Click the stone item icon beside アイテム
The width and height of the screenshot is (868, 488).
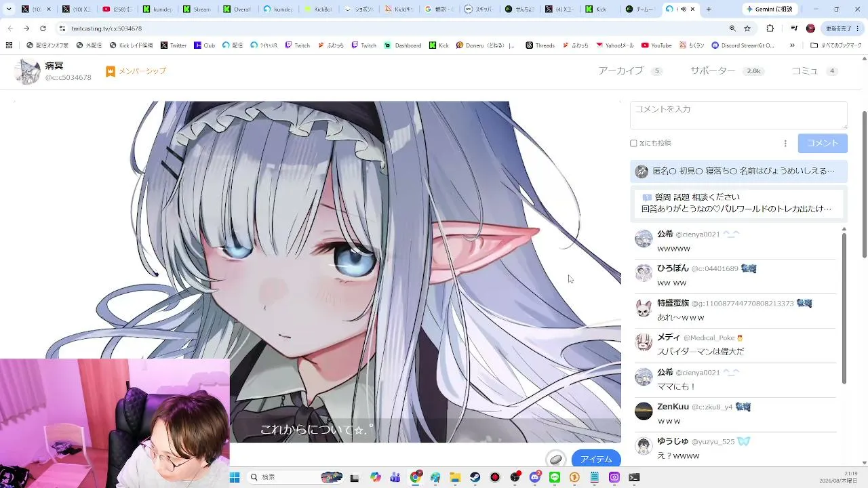(x=556, y=459)
